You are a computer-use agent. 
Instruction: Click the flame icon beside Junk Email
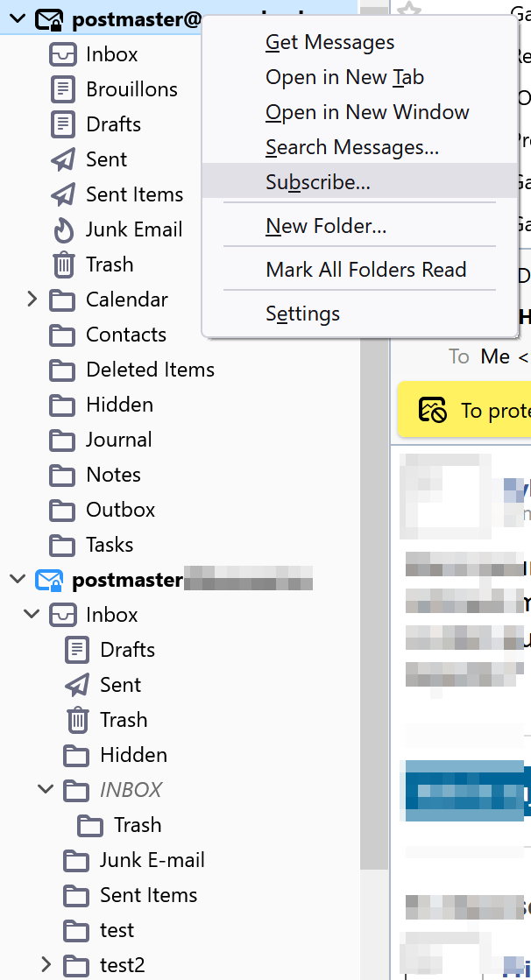[63, 229]
